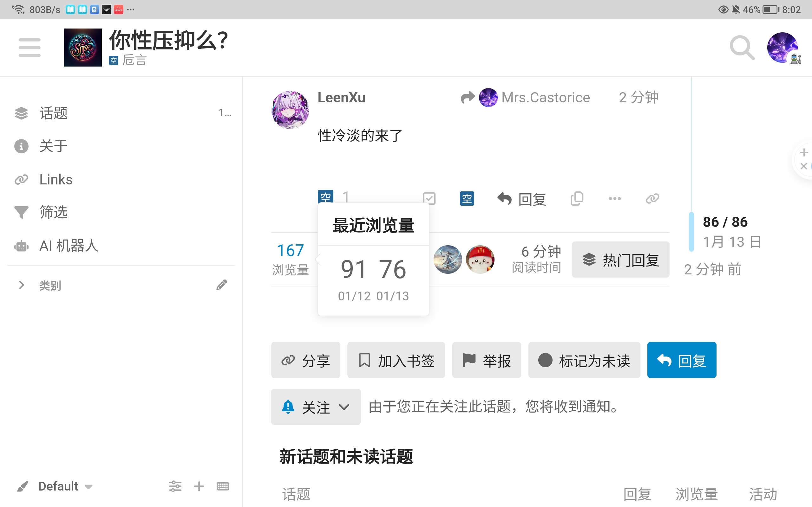812x507 pixels.
Task: Toggle the solution checkbox on post
Action: point(429,198)
